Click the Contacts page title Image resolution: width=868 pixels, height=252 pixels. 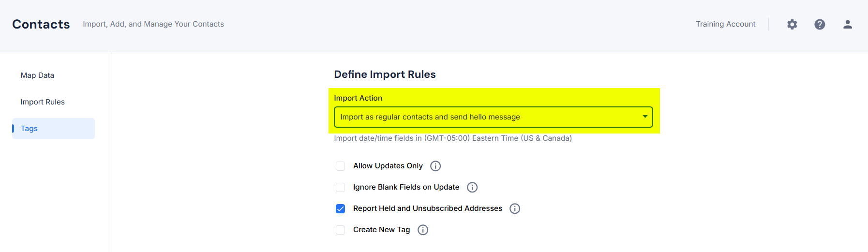click(x=41, y=24)
